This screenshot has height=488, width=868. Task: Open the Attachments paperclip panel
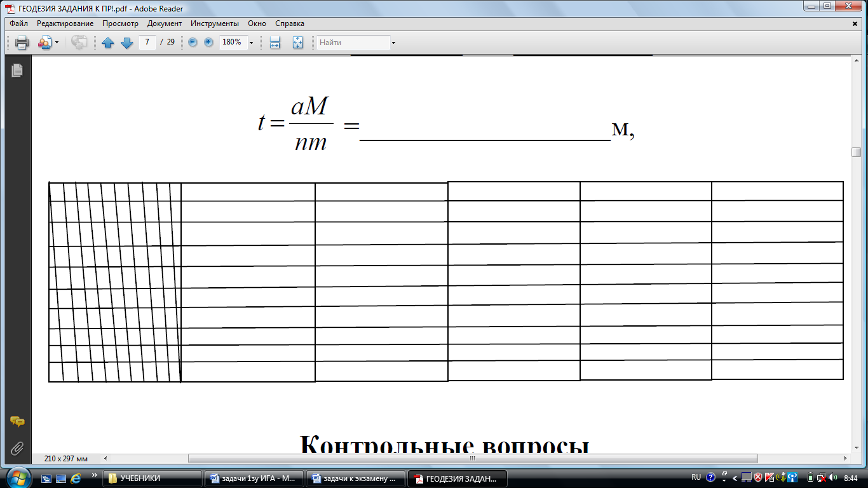click(17, 448)
